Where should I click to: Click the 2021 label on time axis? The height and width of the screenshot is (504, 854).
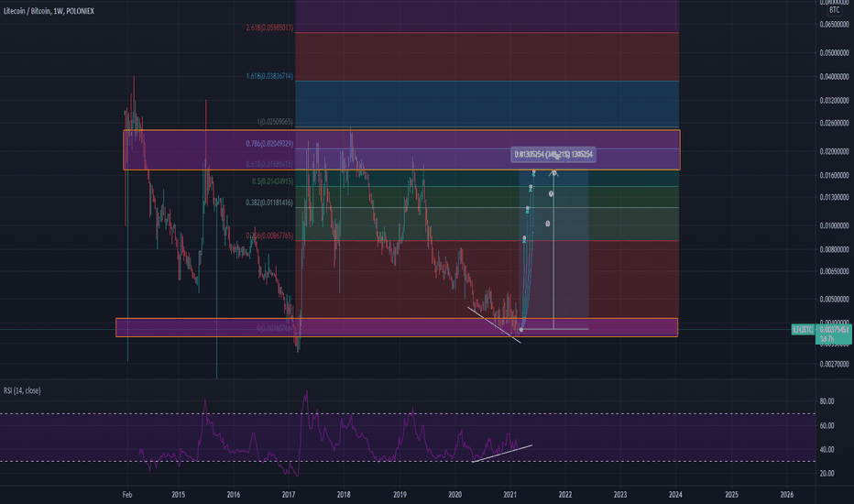tap(510, 495)
